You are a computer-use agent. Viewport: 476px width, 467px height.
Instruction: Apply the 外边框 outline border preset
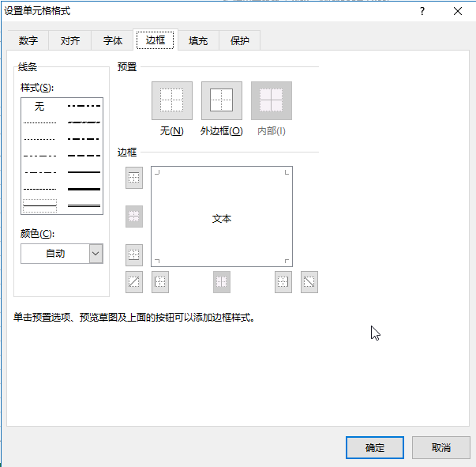[221, 101]
